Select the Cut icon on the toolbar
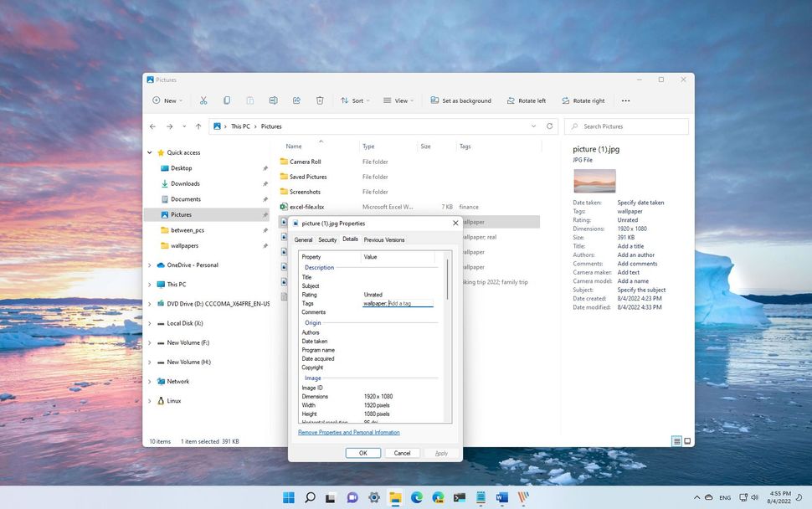This screenshot has width=812, height=509. [x=203, y=100]
